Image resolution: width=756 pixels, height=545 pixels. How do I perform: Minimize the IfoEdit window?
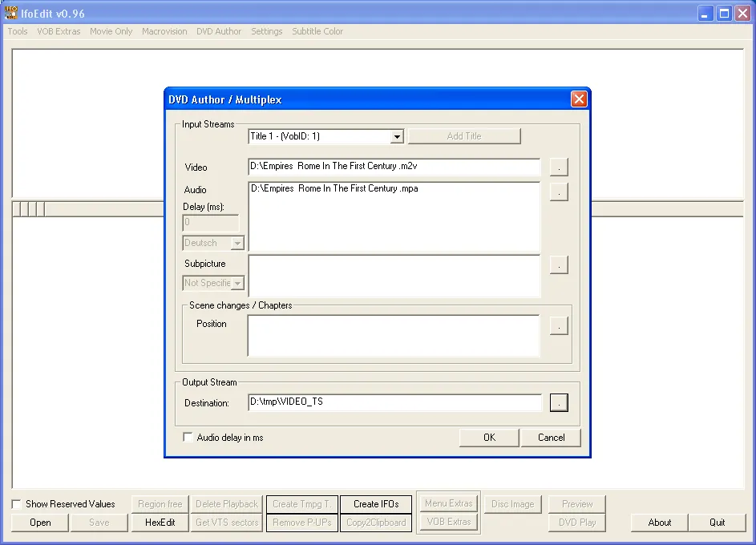tap(705, 14)
